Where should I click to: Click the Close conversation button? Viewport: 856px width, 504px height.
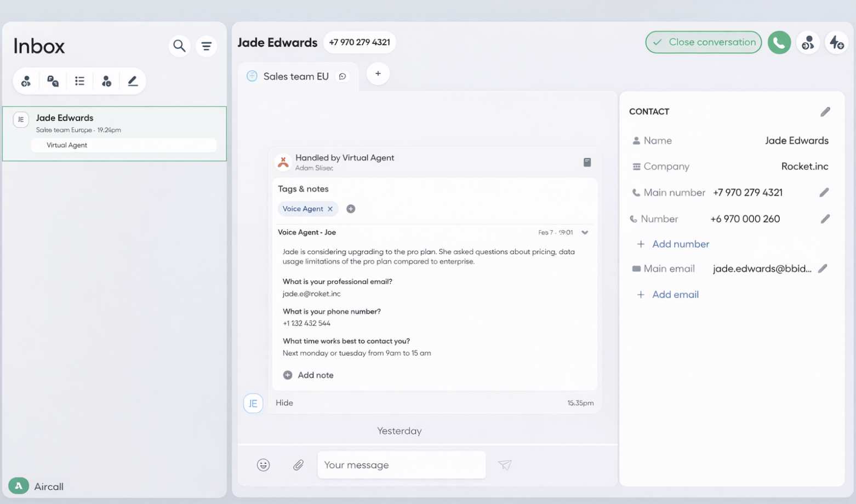tap(703, 42)
